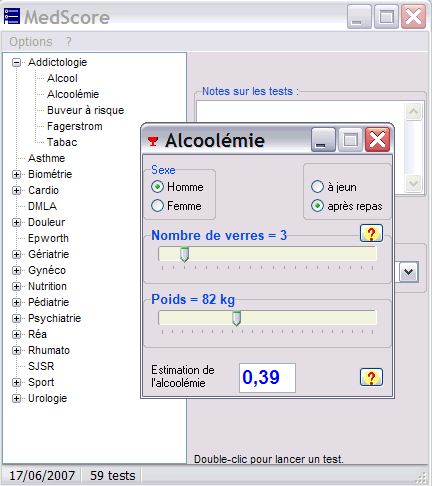The width and height of the screenshot is (432, 486).
Task: Click the red glass Alcoolémie window icon
Action: pos(153,141)
